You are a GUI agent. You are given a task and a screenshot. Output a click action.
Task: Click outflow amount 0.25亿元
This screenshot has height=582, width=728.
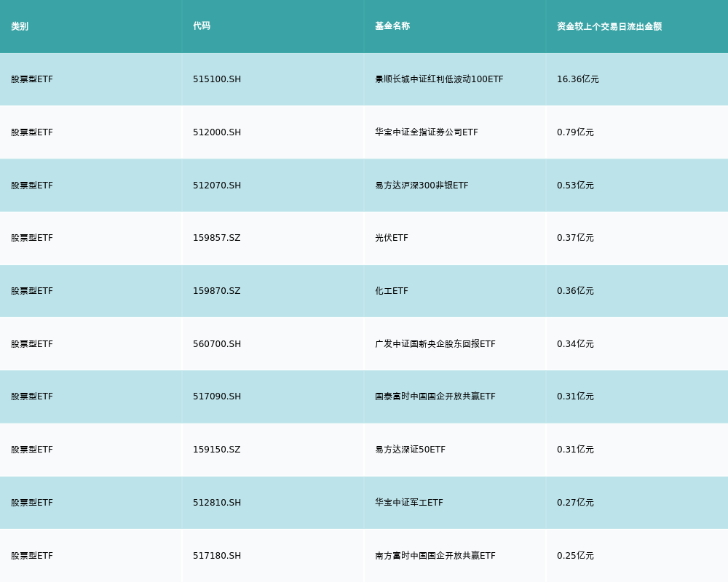[x=575, y=556]
